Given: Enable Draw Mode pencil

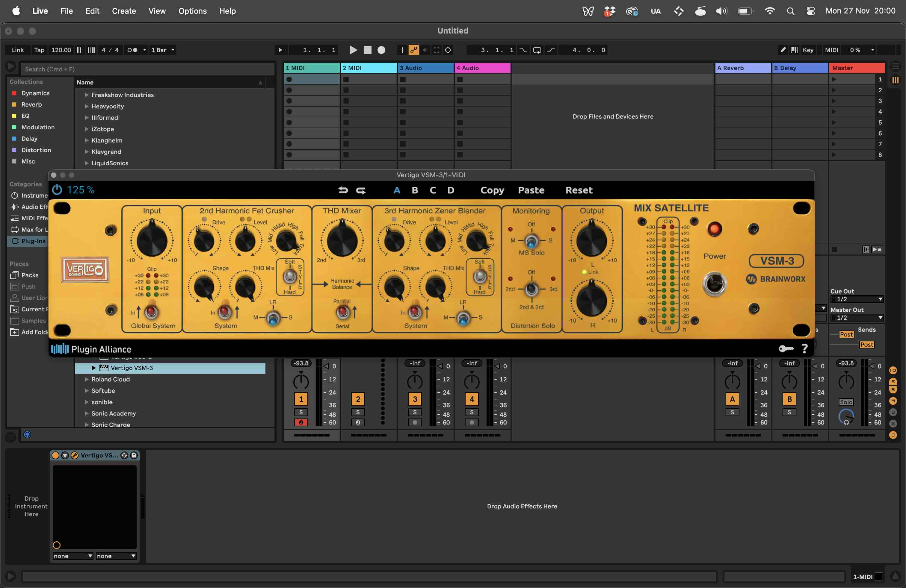Looking at the screenshot, I should [x=783, y=50].
